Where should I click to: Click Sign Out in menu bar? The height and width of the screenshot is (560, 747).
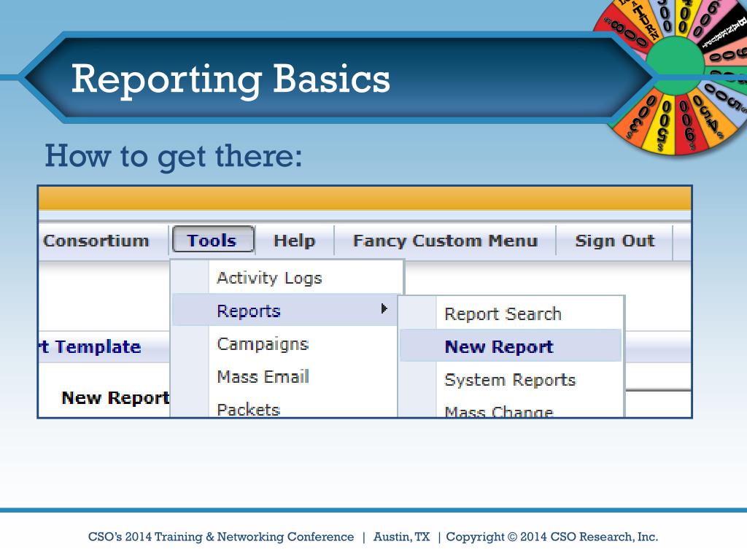coord(614,241)
